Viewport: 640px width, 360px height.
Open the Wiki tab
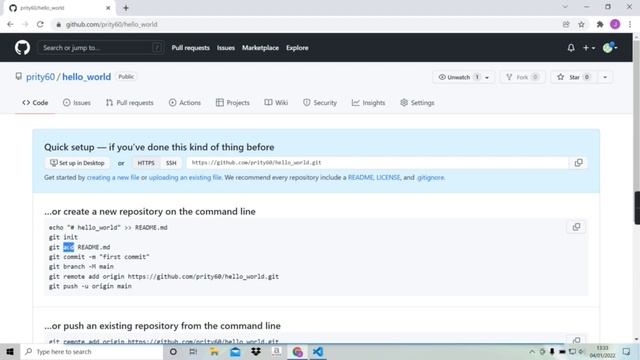[276, 103]
